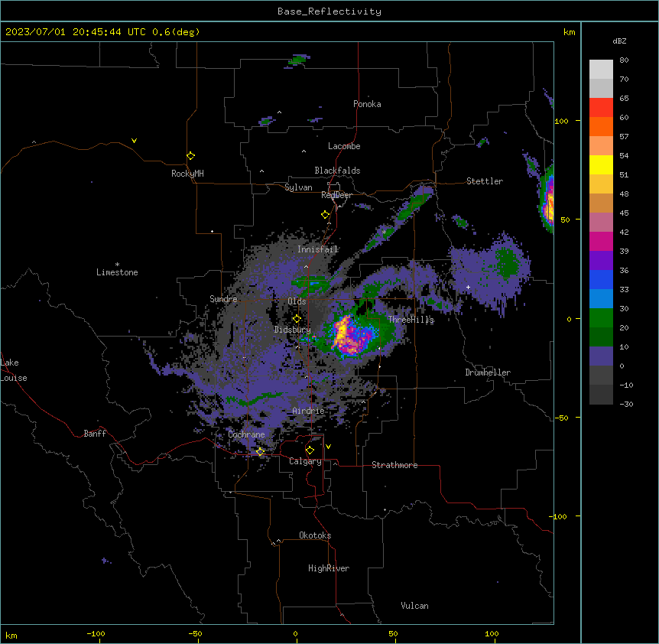Click the 45 value on dBZ legend

[624, 213]
